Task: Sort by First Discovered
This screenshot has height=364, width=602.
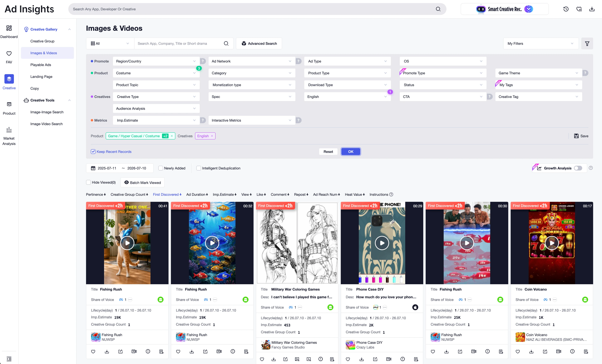Action: click(x=167, y=195)
